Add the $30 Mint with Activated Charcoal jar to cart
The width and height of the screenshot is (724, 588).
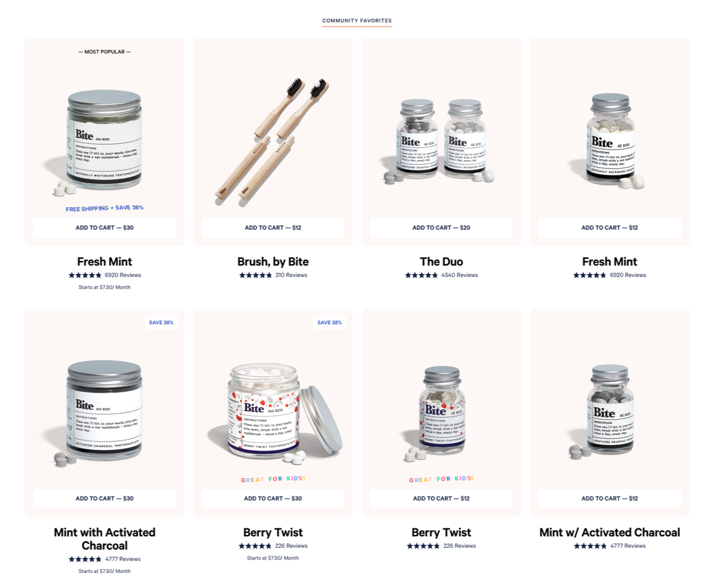point(104,499)
